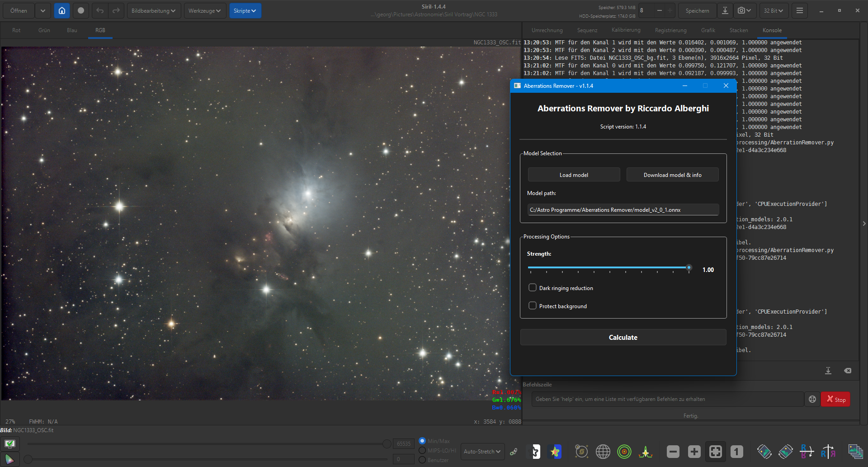Show the celestial grid globe icon

(603, 452)
